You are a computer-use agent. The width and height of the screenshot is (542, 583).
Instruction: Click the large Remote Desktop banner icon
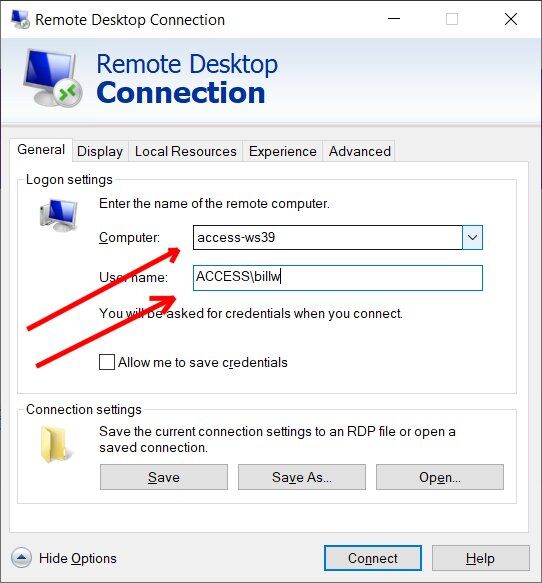(x=52, y=77)
